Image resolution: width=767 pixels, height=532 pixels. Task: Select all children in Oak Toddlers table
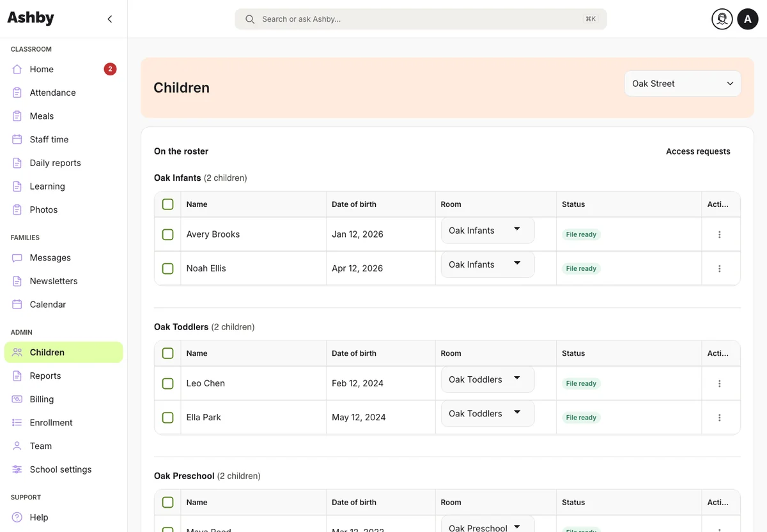pos(167,353)
